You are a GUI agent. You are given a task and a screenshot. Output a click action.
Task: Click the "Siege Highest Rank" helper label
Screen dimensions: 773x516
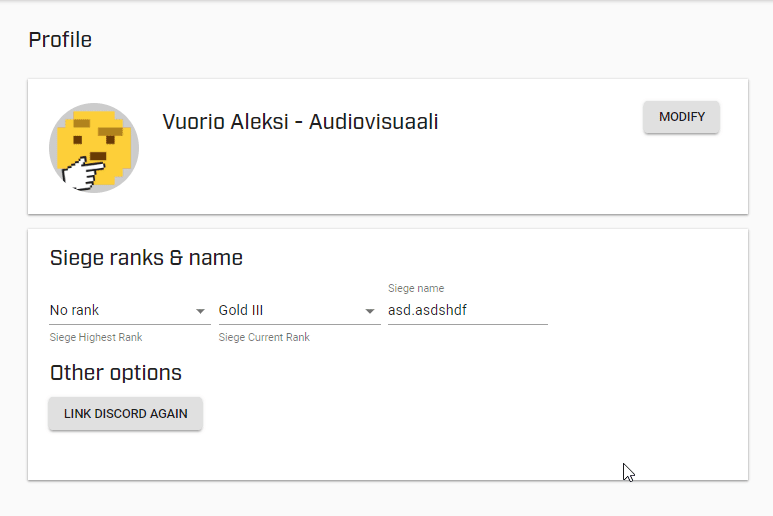tap(96, 337)
